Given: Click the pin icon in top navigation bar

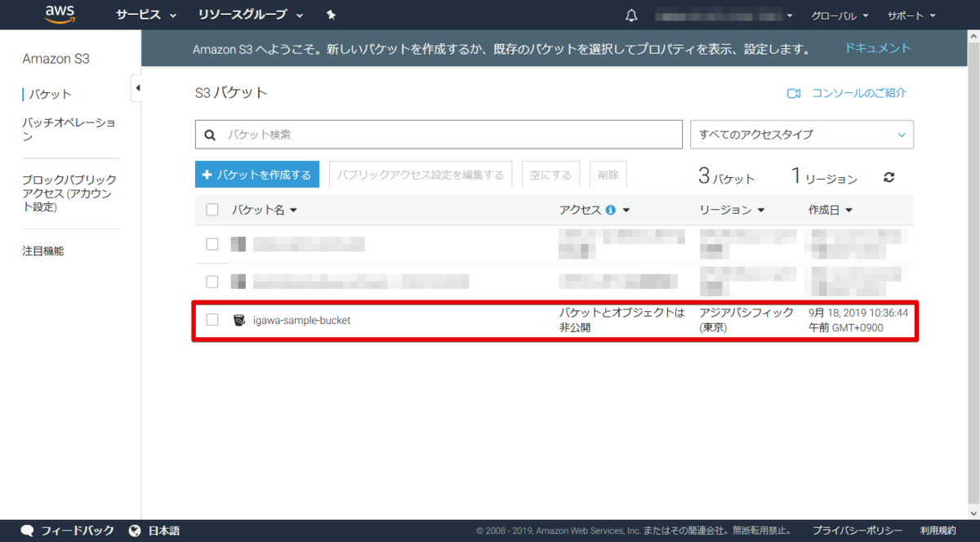Looking at the screenshot, I should 330,14.
